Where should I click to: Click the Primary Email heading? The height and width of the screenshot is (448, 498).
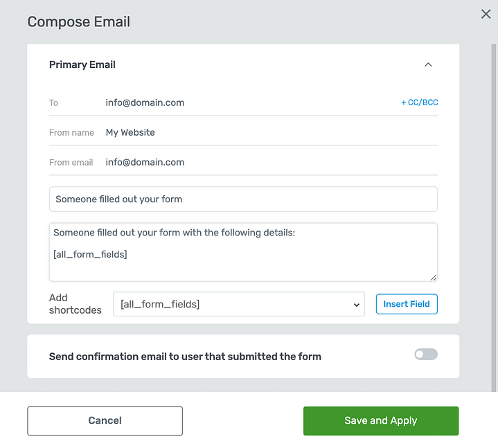pos(82,64)
